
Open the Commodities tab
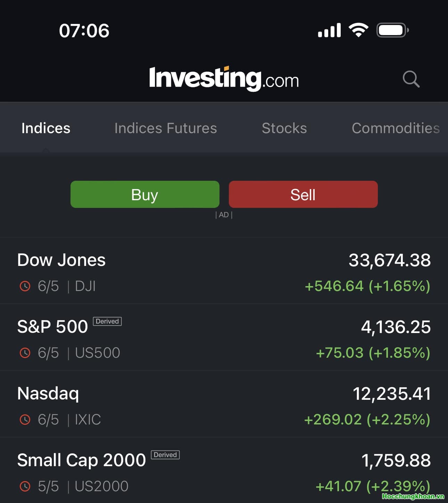click(x=395, y=128)
